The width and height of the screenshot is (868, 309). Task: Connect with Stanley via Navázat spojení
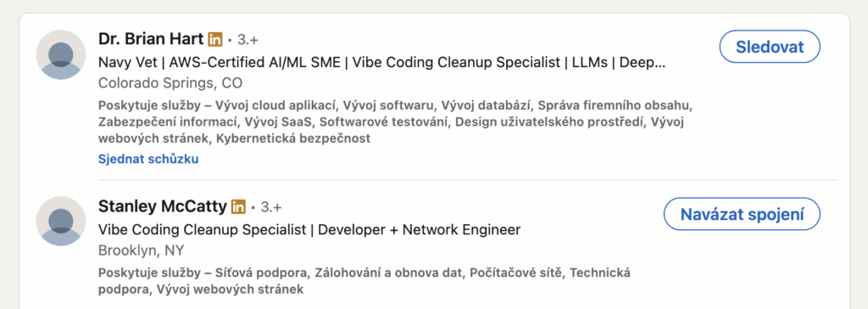742,214
